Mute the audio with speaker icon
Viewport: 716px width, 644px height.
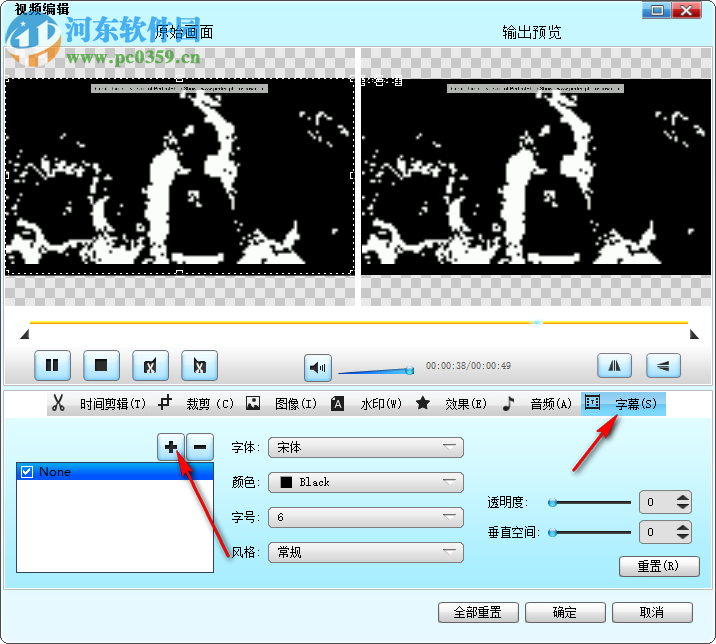tap(318, 368)
